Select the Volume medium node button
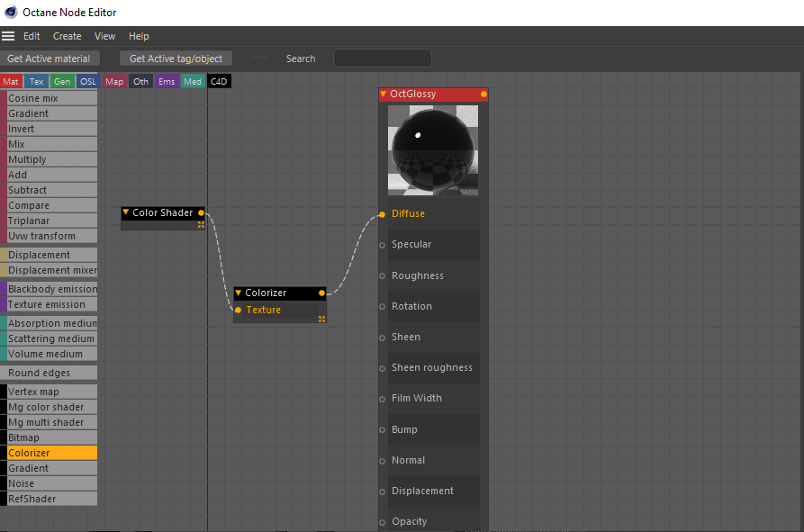 [x=49, y=354]
